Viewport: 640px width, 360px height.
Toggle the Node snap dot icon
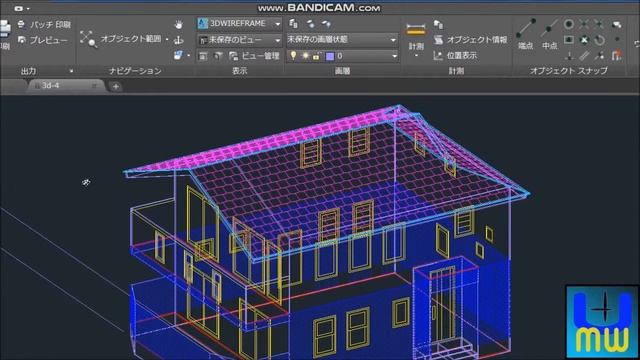(617, 39)
